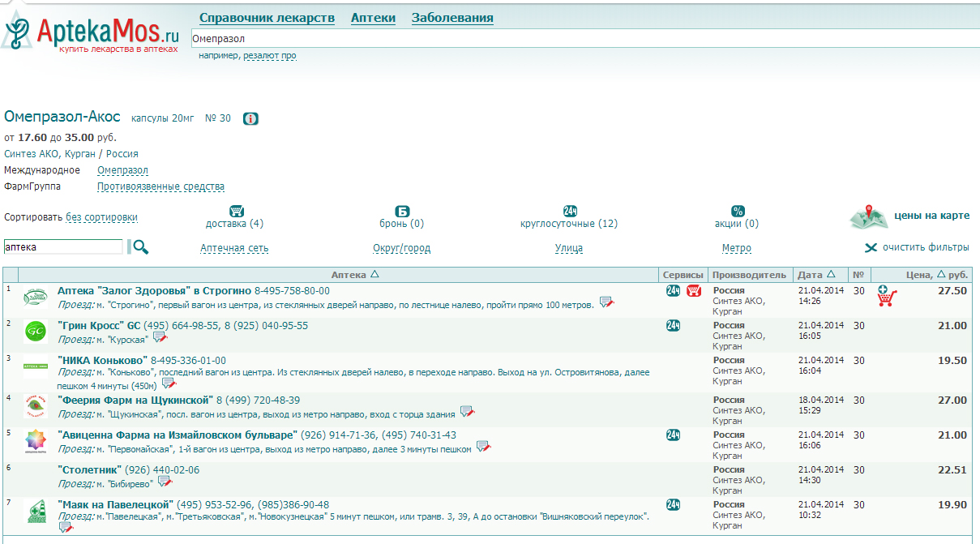Open comment icon for Авиценна Фарма directions
Image resolution: width=980 pixels, height=544 pixels.
click(483, 447)
